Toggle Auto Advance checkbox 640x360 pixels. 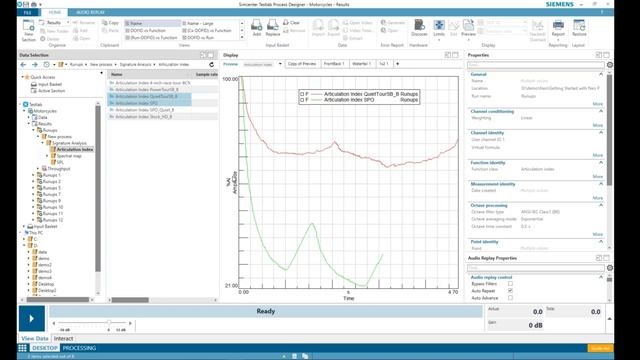[510, 298]
